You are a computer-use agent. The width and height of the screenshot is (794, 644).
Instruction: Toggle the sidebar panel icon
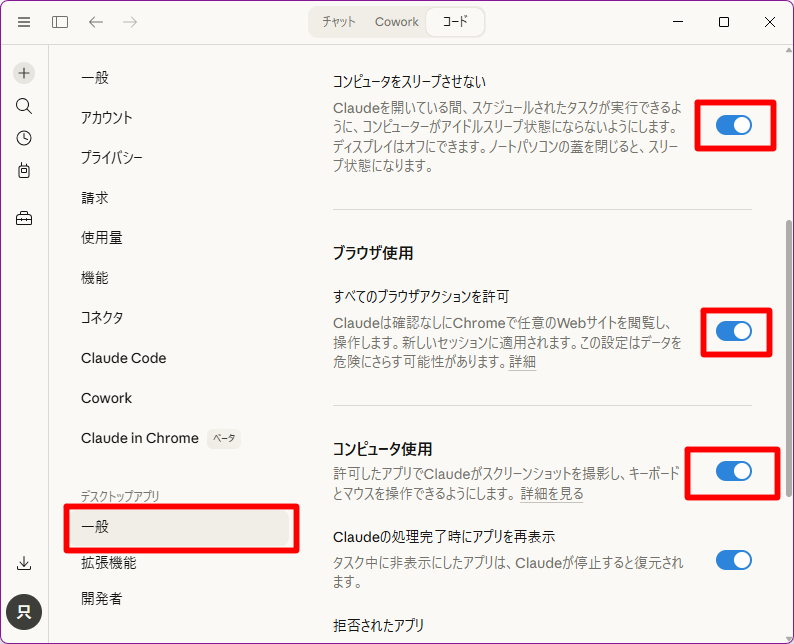[x=60, y=22]
